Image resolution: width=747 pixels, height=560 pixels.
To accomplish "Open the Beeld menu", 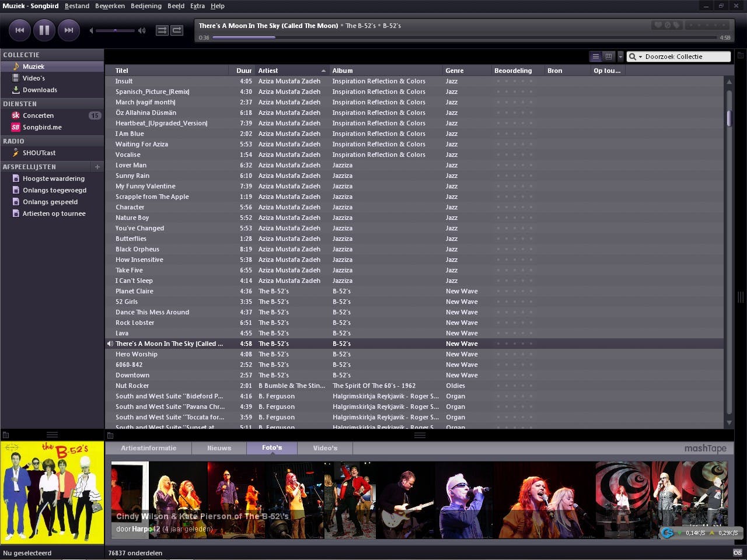I will tap(176, 6).
